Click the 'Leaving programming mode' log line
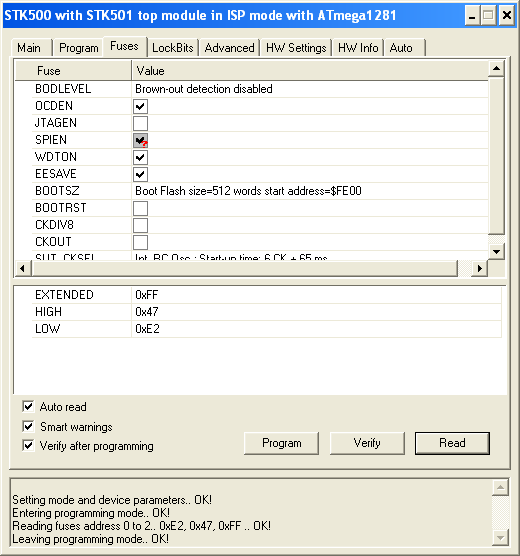The height and width of the screenshot is (556, 520). [x=90, y=539]
